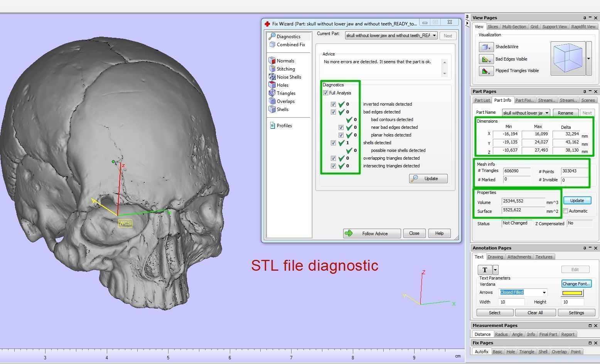The image size is (600, 364).
Task: Click the yellow annotation color swatch
Action: (x=572, y=293)
